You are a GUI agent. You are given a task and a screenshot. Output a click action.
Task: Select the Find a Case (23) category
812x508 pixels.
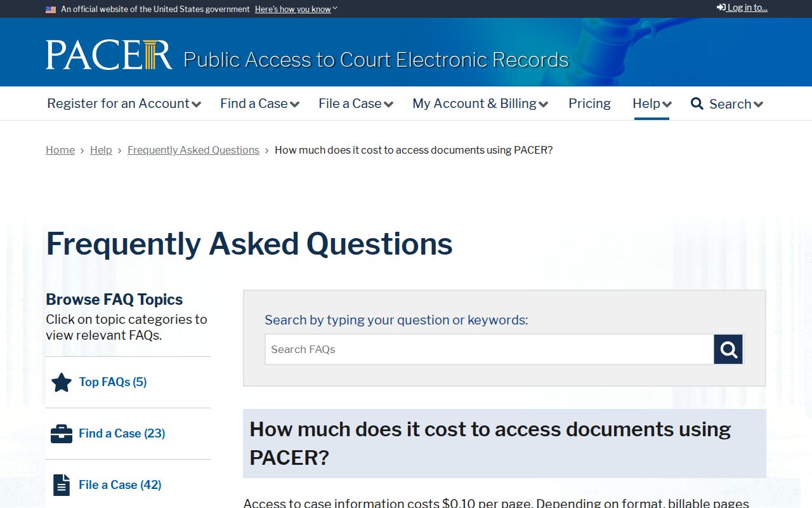[122, 434]
